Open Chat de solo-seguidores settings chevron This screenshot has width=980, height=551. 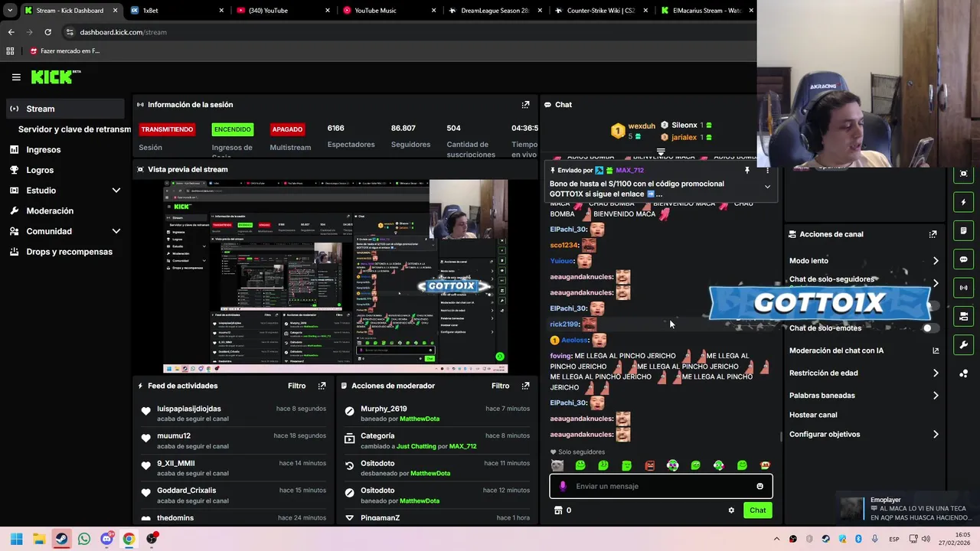[x=936, y=283]
